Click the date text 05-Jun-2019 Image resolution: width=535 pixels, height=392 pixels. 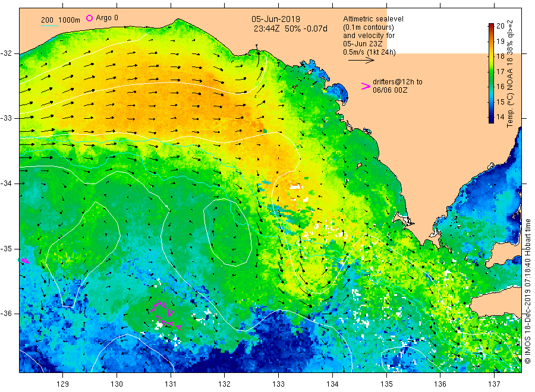point(276,20)
